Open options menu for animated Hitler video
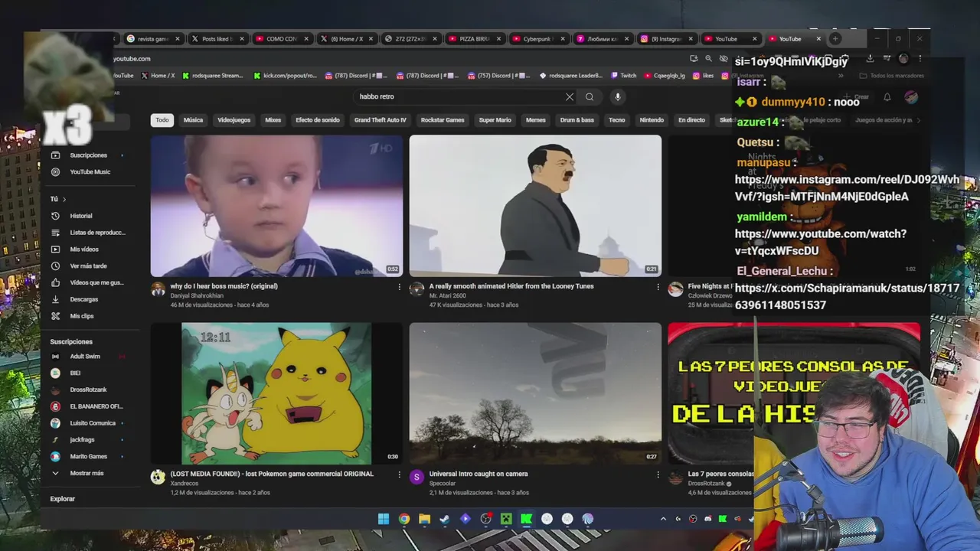Screen dimensions: 980x551 pos(658,287)
